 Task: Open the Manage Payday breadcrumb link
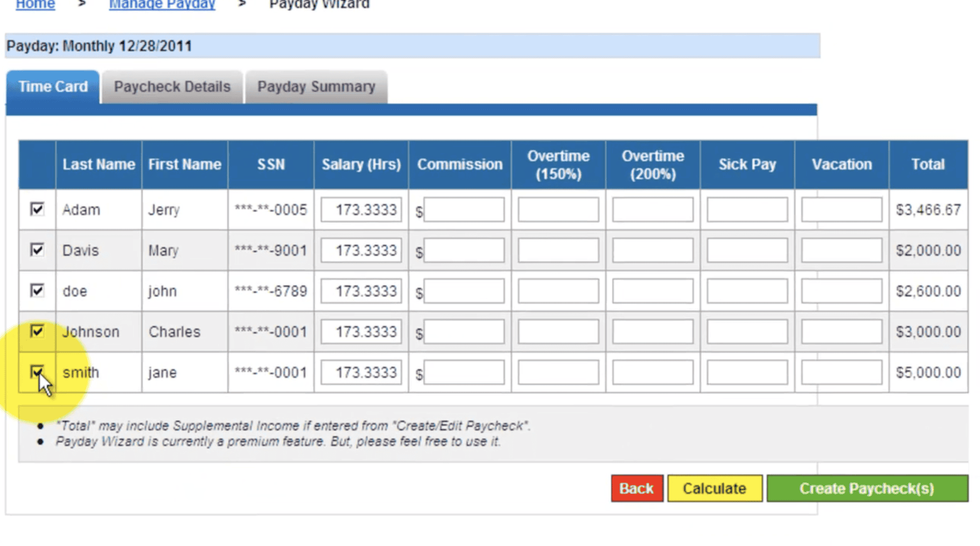tap(162, 4)
